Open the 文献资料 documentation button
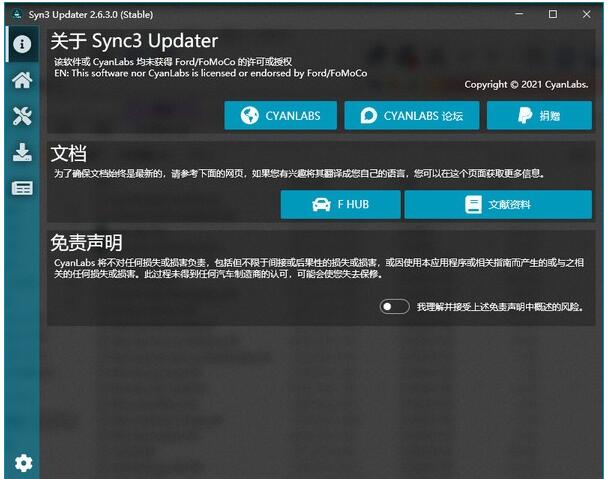Image resolution: width=608 pixels, height=479 pixels. click(498, 204)
